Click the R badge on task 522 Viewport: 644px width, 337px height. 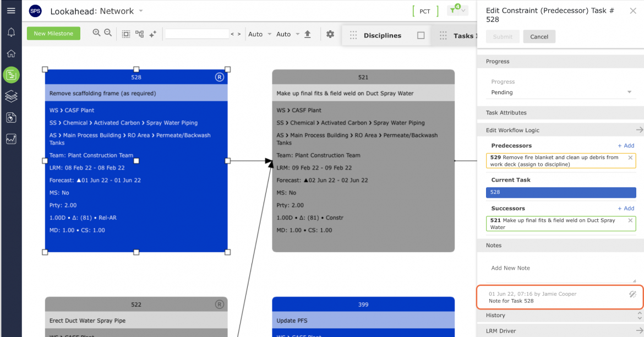coord(219,304)
